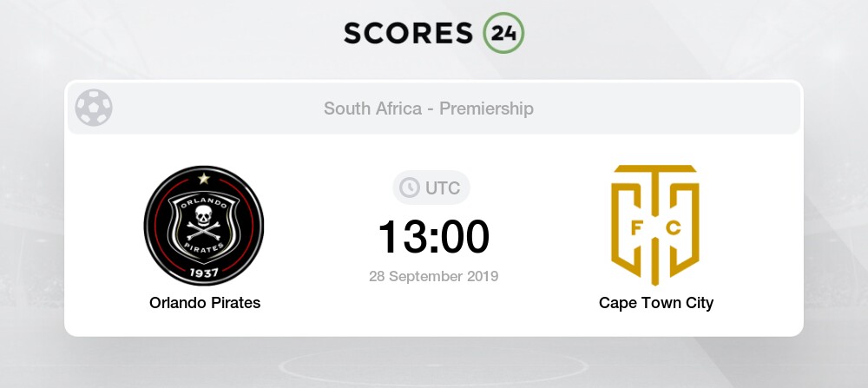Click the FC letters in gold crest
The width and height of the screenshot is (868, 388).
click(655, 228)
